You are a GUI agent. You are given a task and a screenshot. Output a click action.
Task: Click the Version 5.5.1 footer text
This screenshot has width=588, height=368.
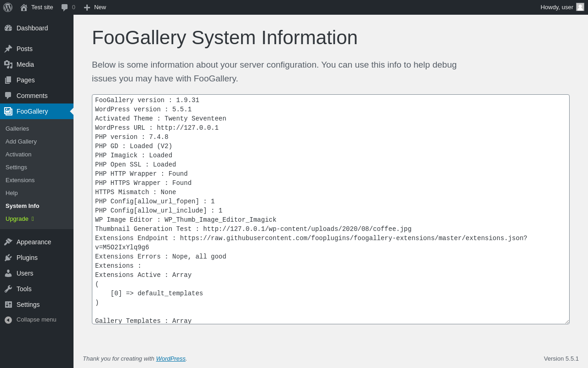(561, 359)
